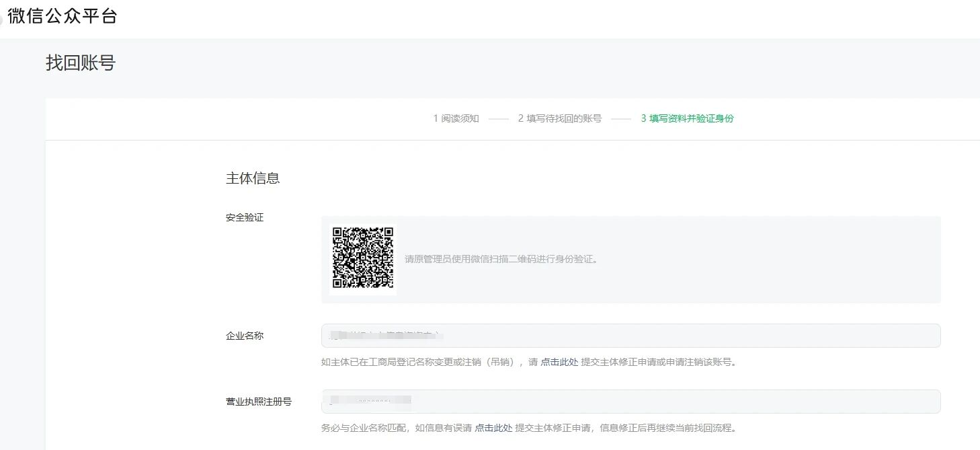Select step 3 填写资料并验证身份
The width and height of the screenshot is (980, 450).
687,118
